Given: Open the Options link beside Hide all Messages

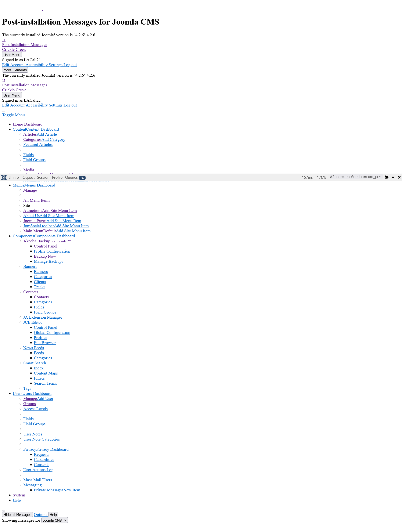Looking at the screenshot, I should pyautogui.click(x=40, y=515).
